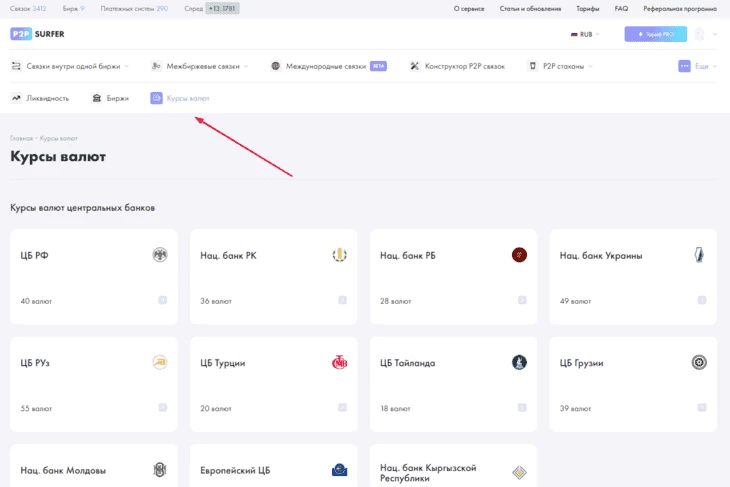Click the ЦБ РФ emblem icon

[x=160, y=255]
